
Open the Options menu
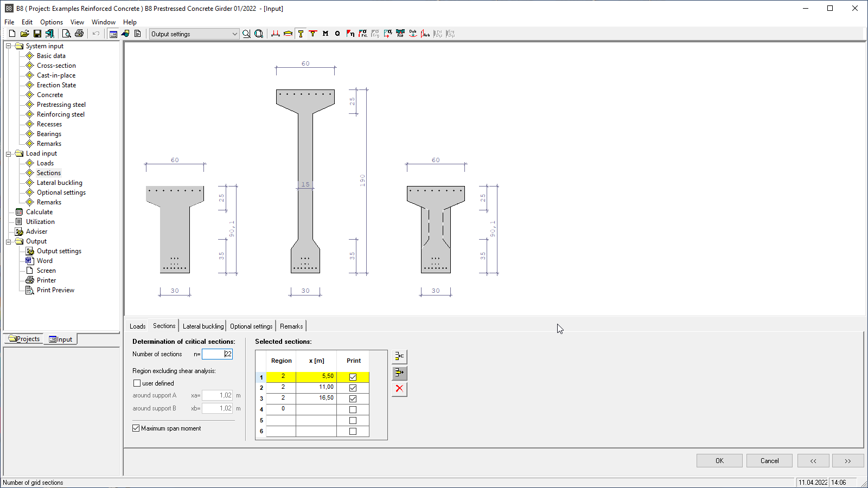click(x=52, y=22)
